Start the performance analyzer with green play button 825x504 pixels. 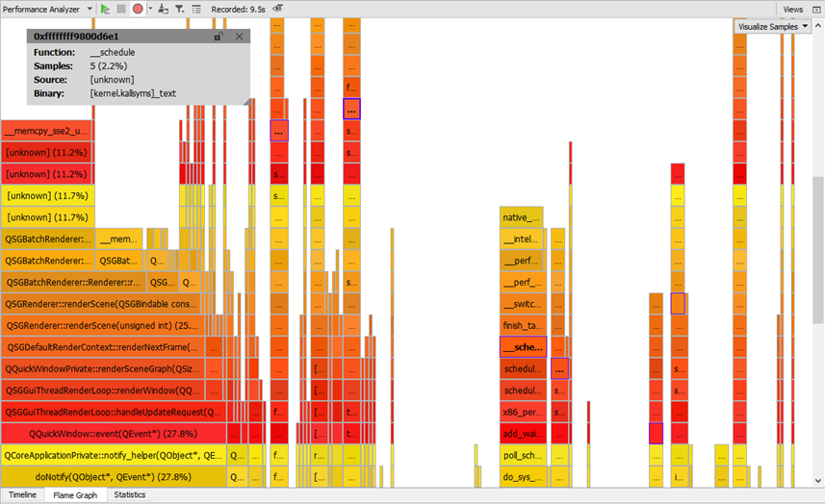105,9
